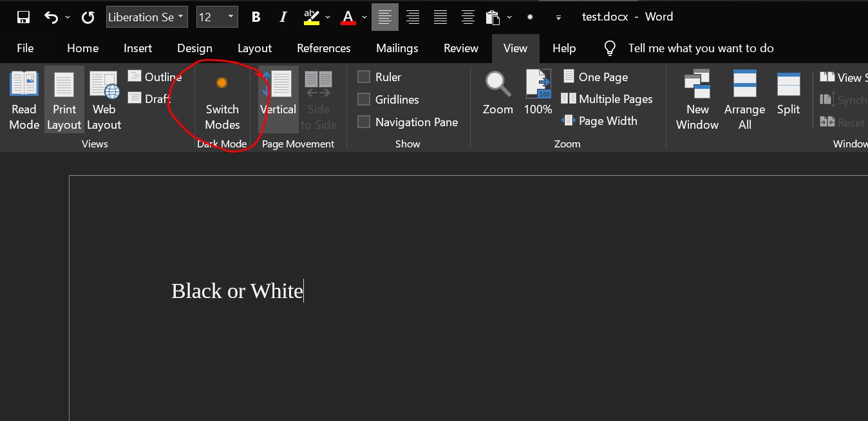Apply the yellow text highlight color
868x421 pixels.
[x=311, y=17]
